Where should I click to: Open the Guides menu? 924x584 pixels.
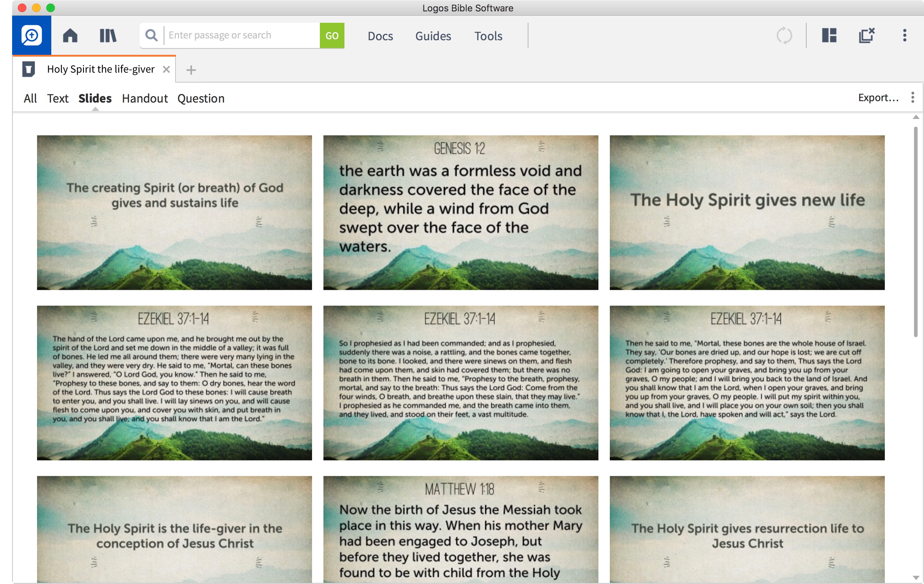pyautogui.click(x=433, y=36)
